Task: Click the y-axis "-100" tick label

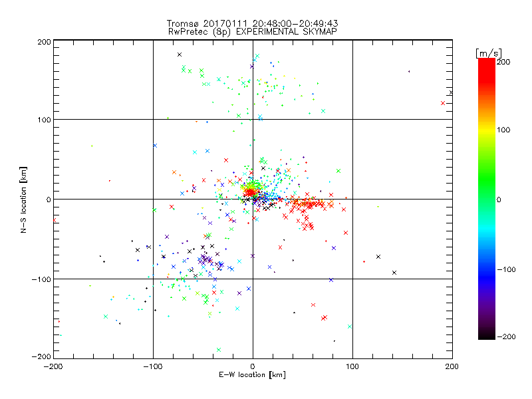Action: click(x=41, y=279)
